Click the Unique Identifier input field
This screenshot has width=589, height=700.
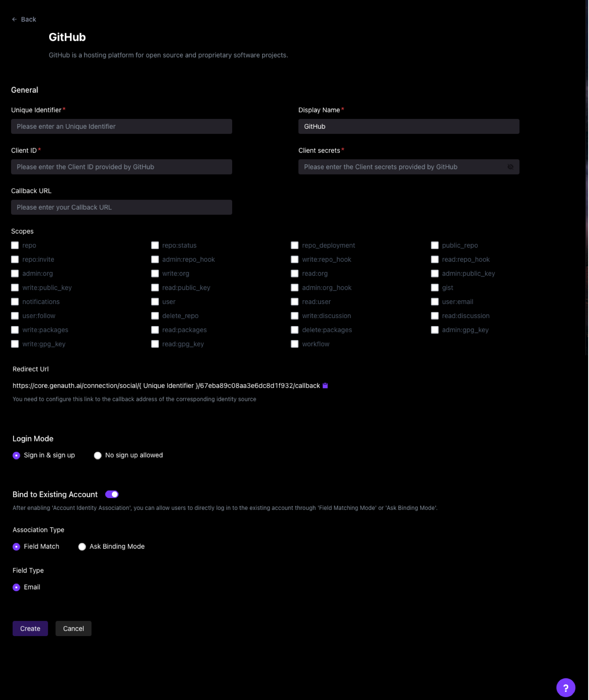click(122, 127)
